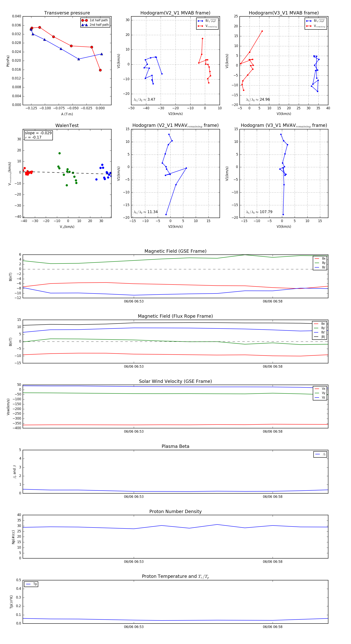Click the "Vsw(km/s)" y-axis label

[8, 407]
